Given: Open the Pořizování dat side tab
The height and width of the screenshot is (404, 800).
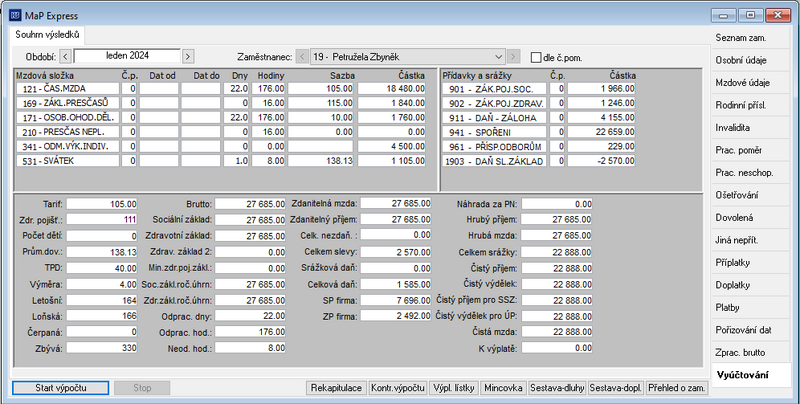Looking at the screenshot, I should click(x=751, y=330).
